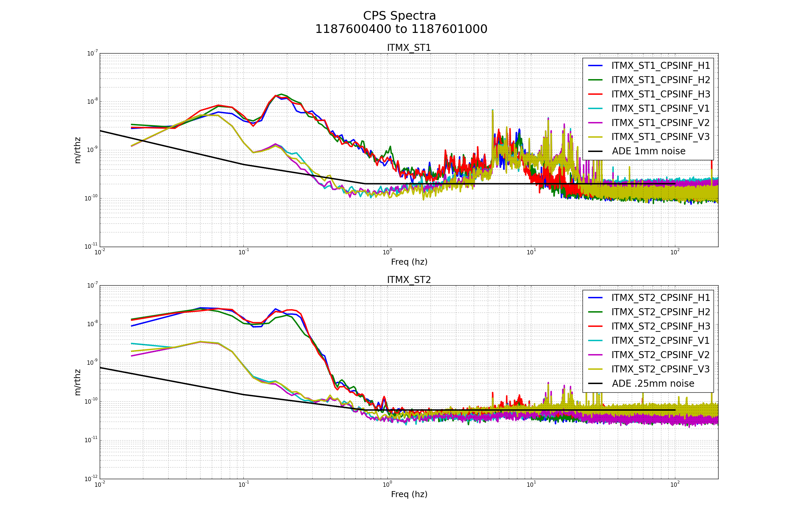The width and height of the screenshot is (798, 532).
Task: Click the red swatch for ITMX_ST2_CPSINF_H3
Action: tap(595, 326)
